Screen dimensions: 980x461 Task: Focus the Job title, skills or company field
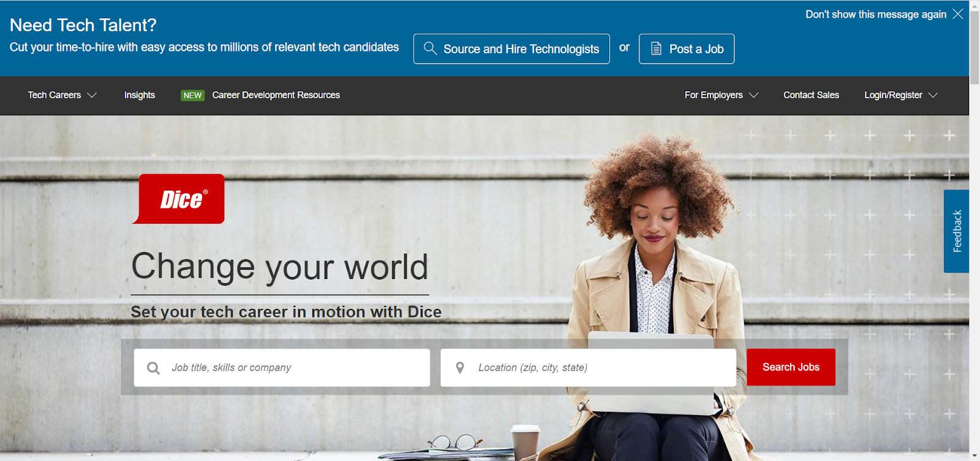[282, 368]
